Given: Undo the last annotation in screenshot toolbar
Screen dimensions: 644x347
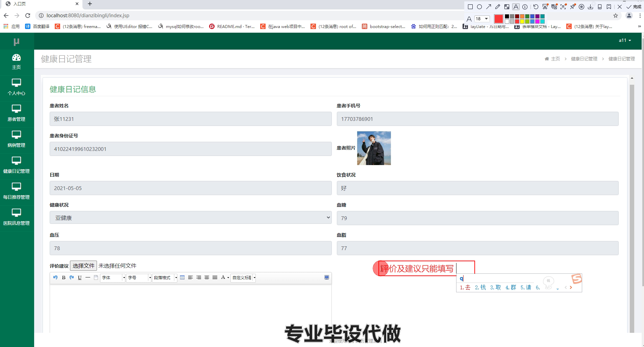Looking at the screenshot, I should point(536,7).
